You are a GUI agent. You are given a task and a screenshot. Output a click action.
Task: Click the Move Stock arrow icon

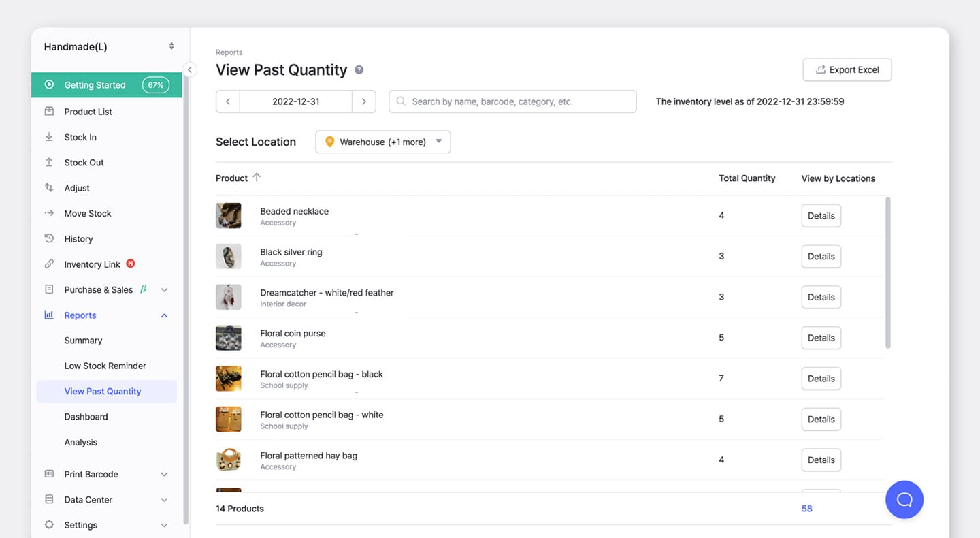(50, 213)
